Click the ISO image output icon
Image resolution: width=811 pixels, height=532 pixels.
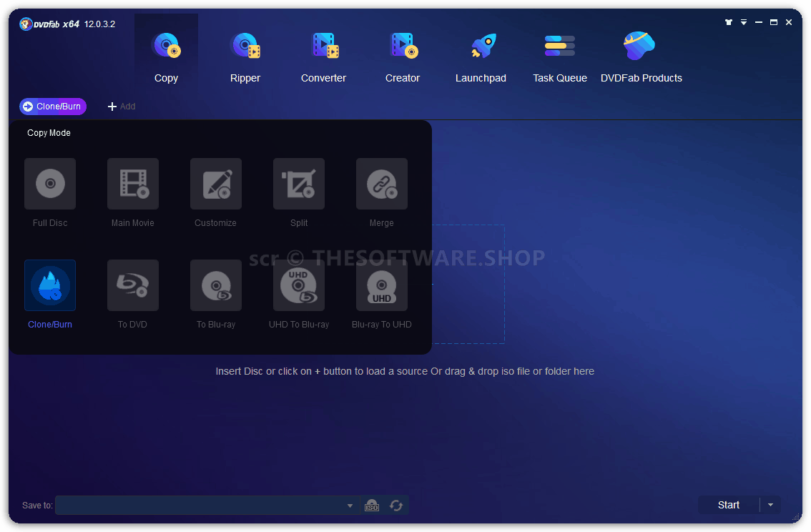click(372, 505)
